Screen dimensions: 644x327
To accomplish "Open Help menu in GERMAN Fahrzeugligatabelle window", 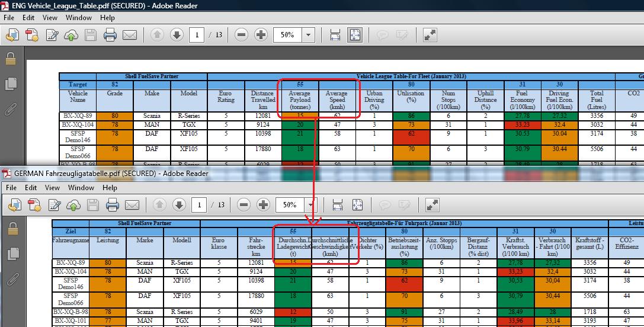I will 110,188.
